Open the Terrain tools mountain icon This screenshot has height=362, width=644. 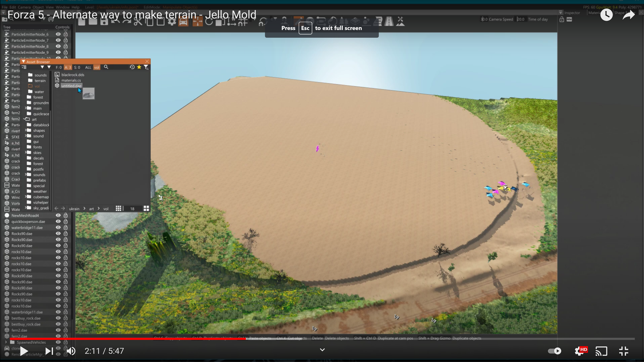400,21
